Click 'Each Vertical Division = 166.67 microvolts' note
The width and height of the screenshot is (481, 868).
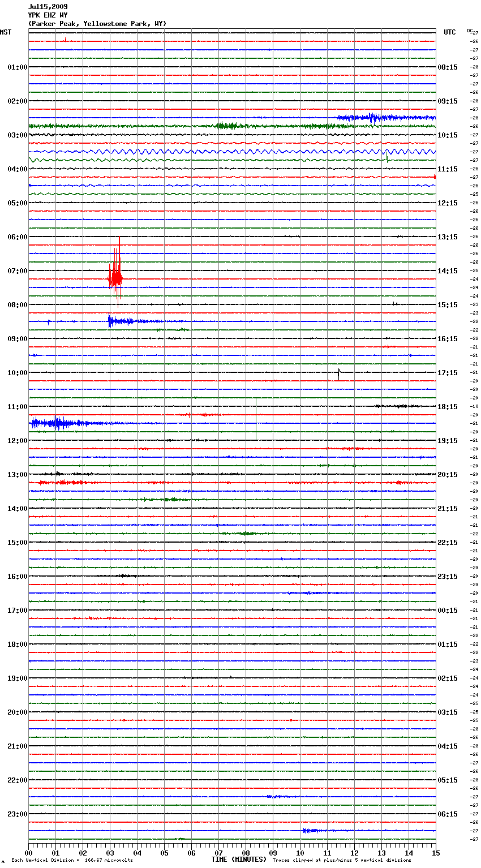[72, 860]
